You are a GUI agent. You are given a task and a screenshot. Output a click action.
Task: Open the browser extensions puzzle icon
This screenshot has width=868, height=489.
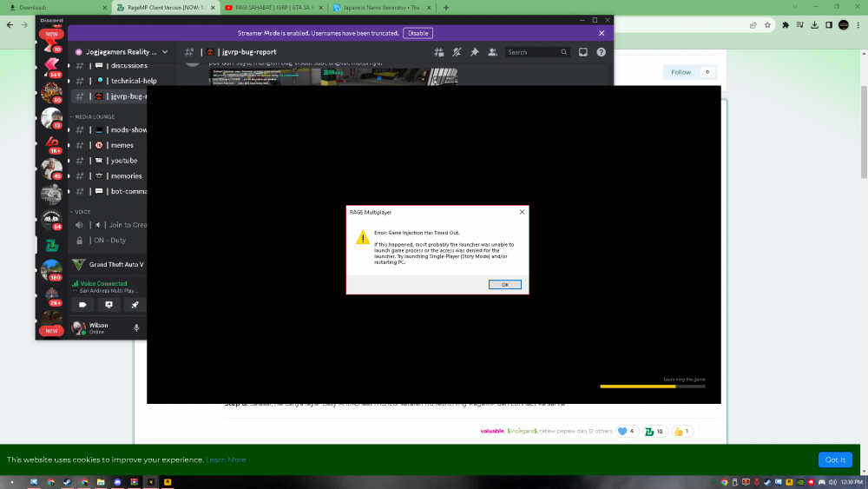tap(785, 25)
